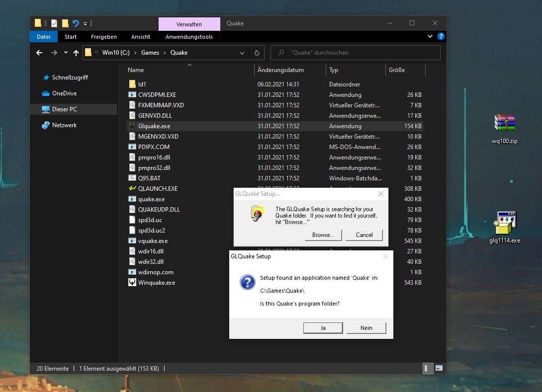Select FXMEMMAP.VXD in the file list
Screen dimensions: 542x392
point(161,105)
